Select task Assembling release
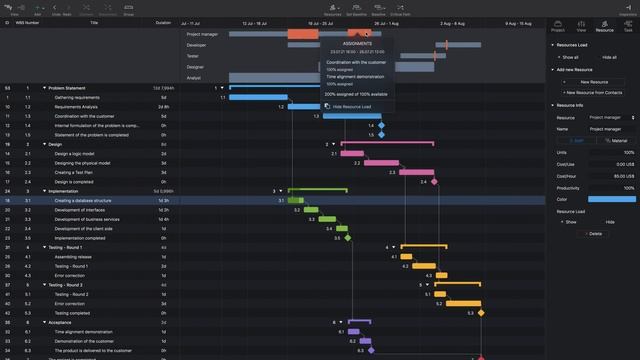The image size is (640, 360). pyautogui.click(x=73, y=257)
